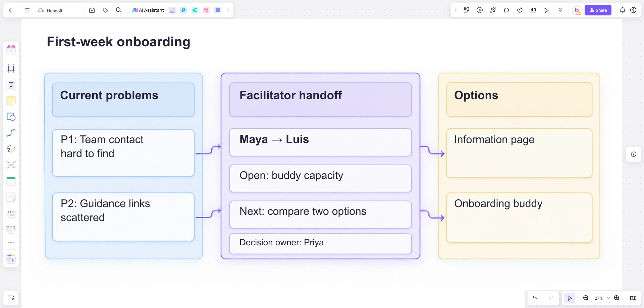This screenshot has height=308, width=644.
Task: Open more tools three dots
Action: [11, 243]
